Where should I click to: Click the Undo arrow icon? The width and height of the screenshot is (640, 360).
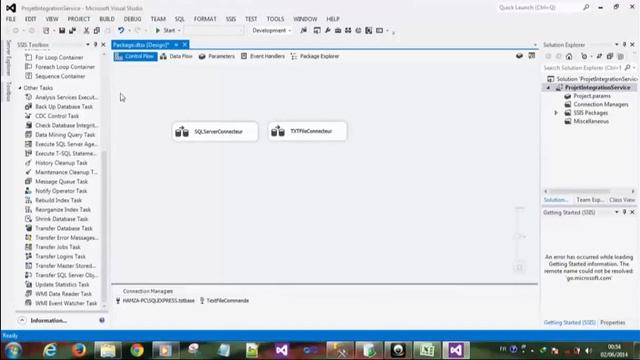click(121, 30)
